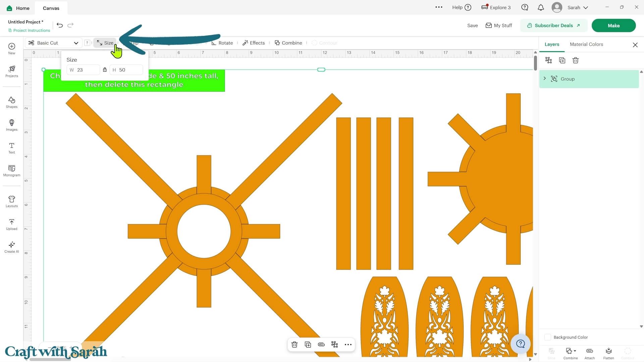Click the vertical canvas scrollbar

point(535,63)
